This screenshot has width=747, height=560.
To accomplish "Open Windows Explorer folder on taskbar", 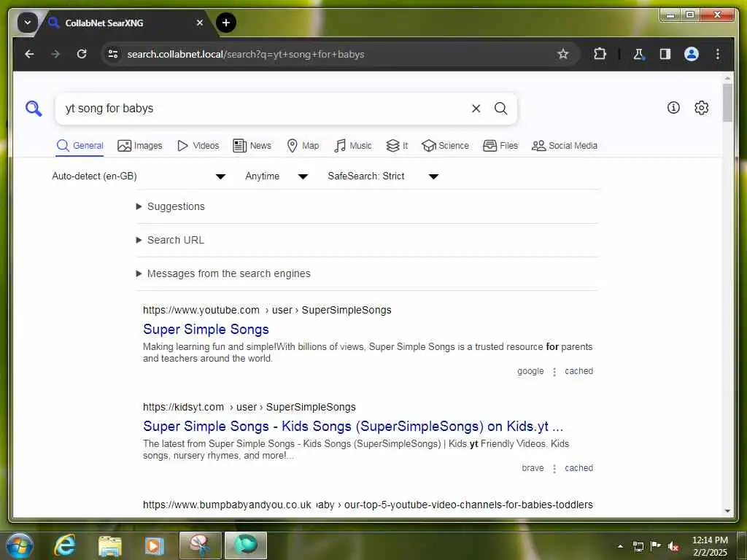I will point(109,545).
